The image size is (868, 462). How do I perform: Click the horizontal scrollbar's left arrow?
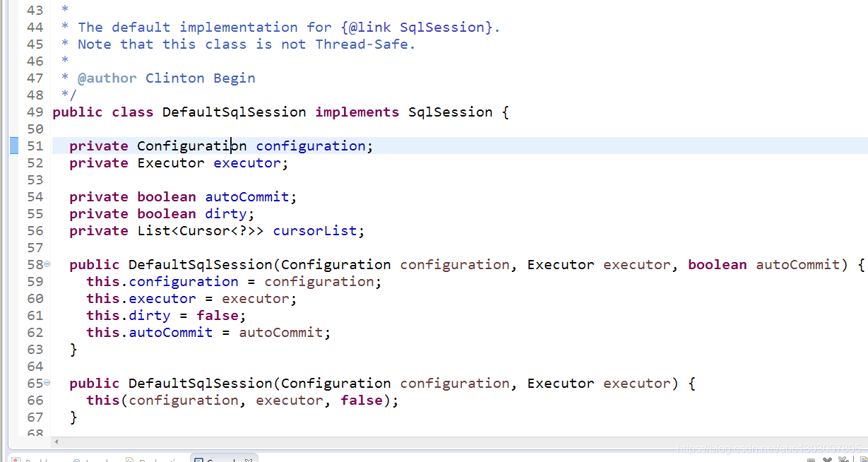click(x=57, y=441)
